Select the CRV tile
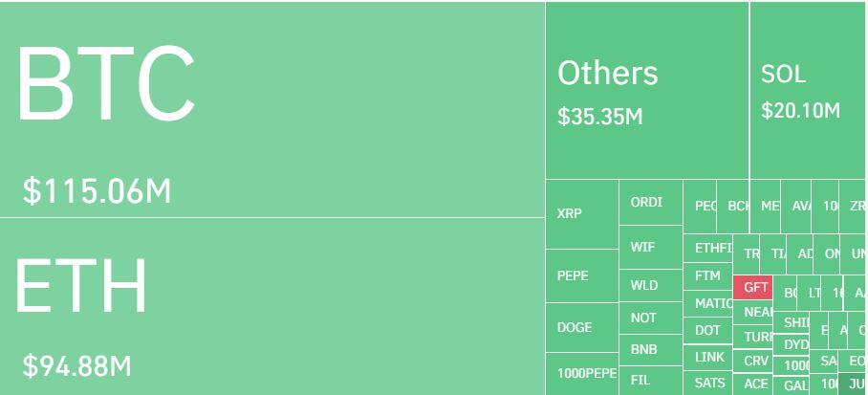 (752, 362)
